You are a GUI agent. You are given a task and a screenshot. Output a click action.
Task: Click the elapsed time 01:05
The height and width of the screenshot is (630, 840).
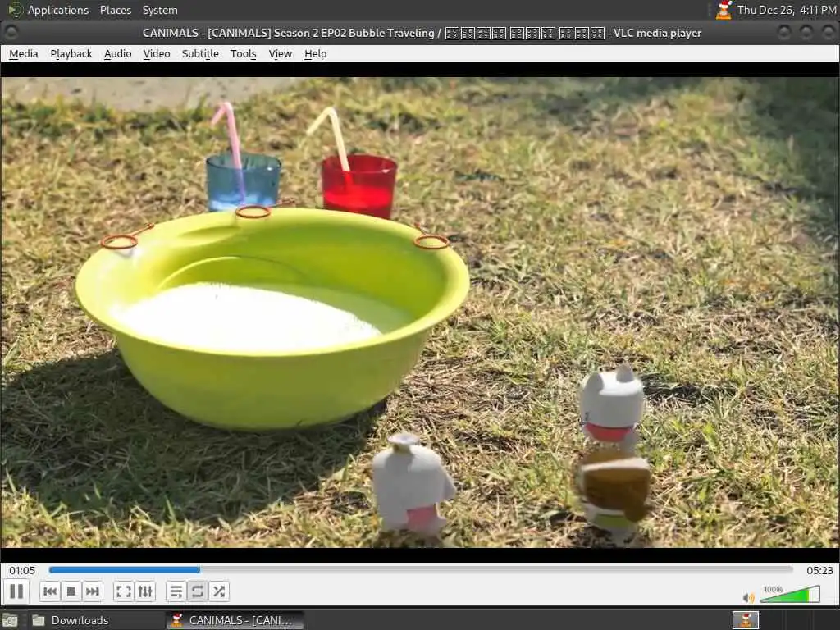click(x=22, y=571)
